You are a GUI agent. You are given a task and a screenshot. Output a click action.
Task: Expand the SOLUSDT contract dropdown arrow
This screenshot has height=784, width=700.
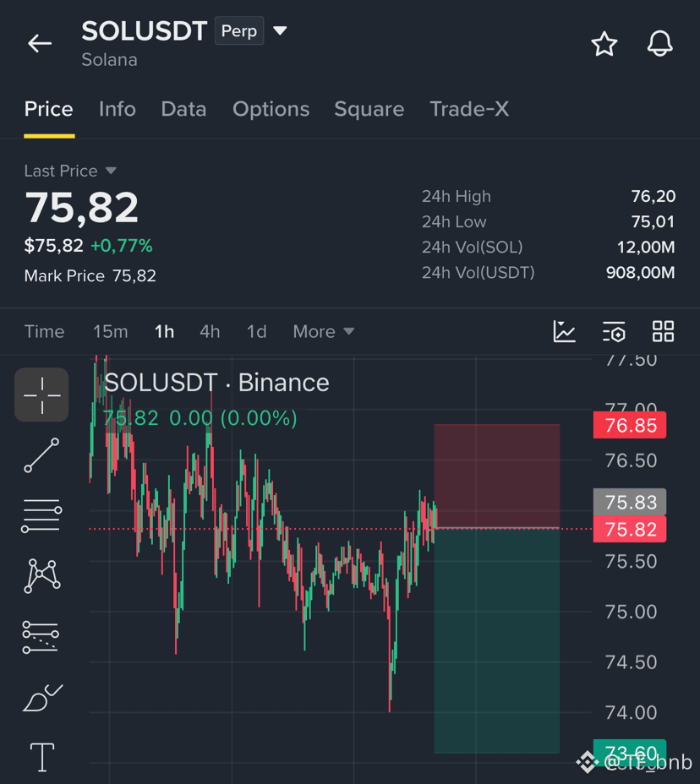(x=280, y=31)
